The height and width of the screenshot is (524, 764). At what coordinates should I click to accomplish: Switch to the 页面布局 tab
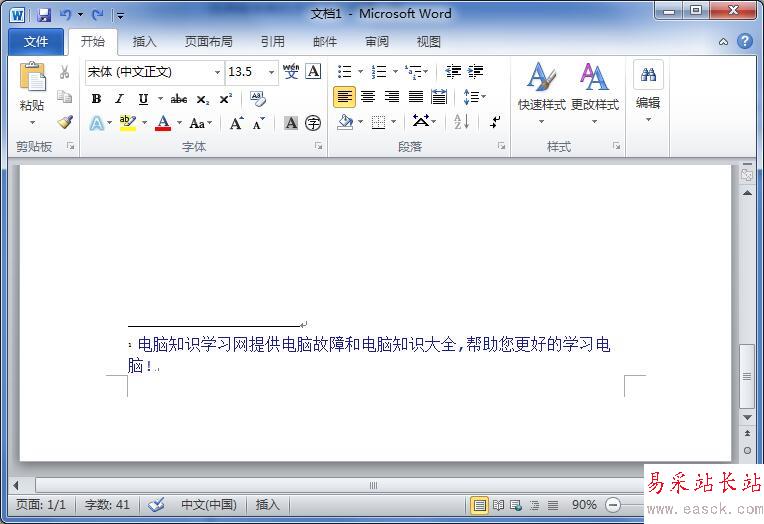tap(209, 42)
